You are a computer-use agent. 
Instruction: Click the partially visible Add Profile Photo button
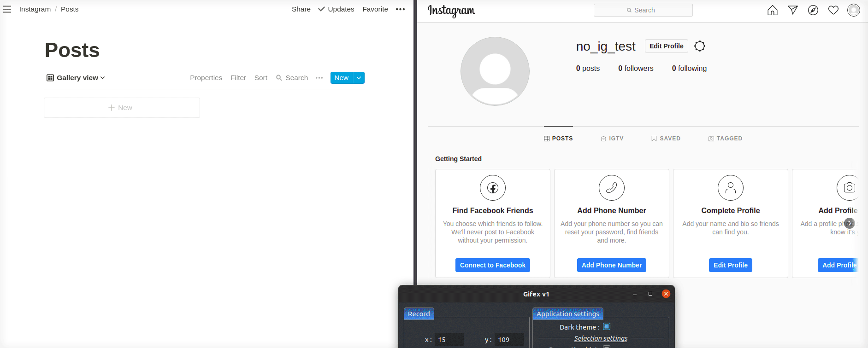point(838,265)
